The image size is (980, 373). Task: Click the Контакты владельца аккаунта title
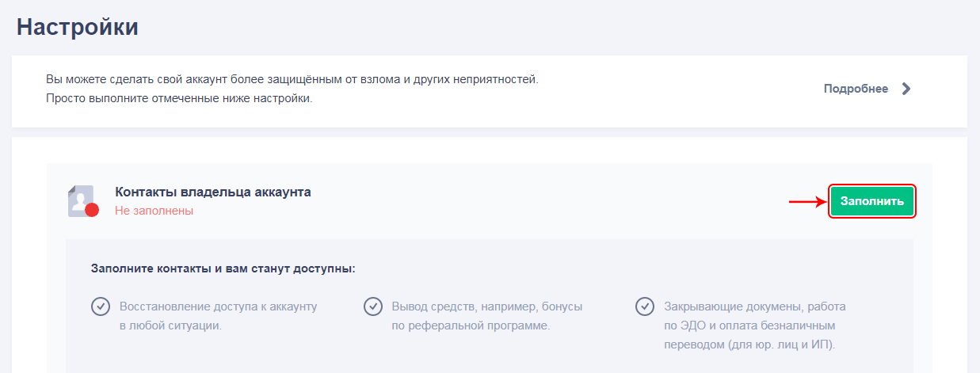213,192
